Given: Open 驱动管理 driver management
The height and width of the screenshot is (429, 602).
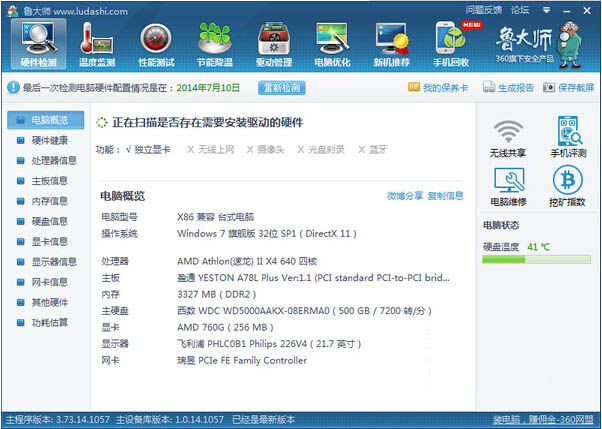Looking at the screenshot, I should (274, 44).
